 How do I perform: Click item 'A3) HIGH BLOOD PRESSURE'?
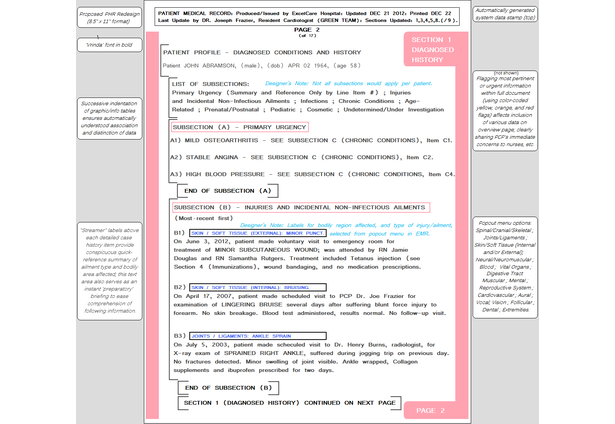coord(313,174)
